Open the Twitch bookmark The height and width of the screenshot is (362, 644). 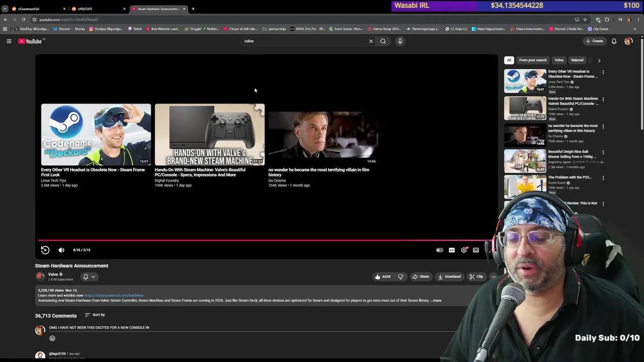[x=135, y=29]
